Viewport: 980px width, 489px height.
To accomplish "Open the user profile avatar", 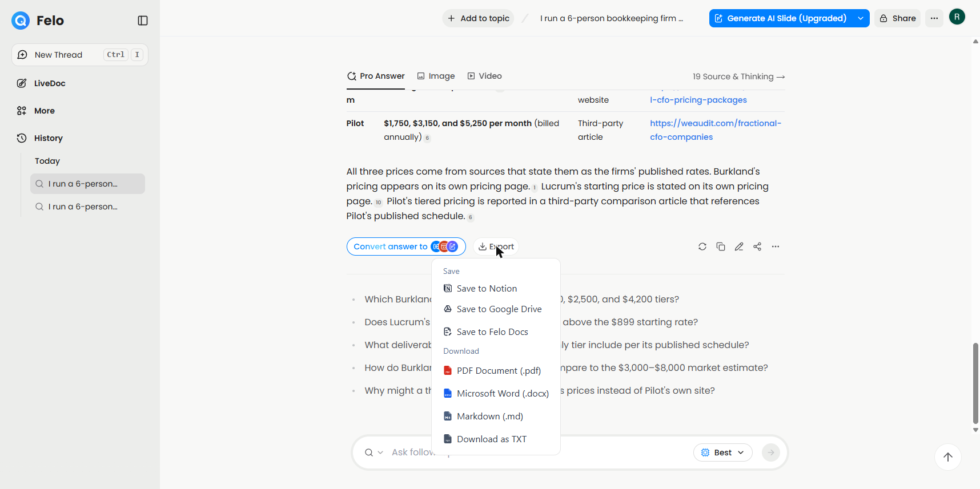I will (x=957, y=17).
